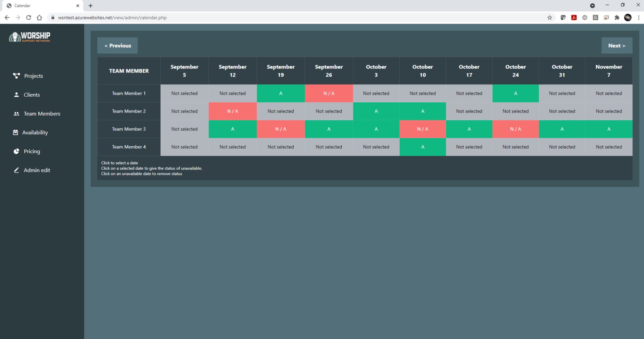Select November 7 for Team Member 1
644x339 pixels.
click(609, 94)
